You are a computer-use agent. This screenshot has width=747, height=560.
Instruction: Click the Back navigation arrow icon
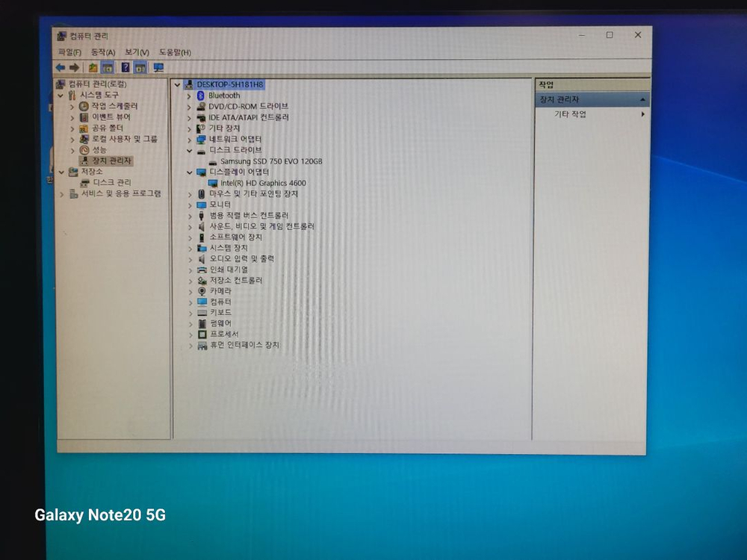pyautogui.click(x=61, y=68)
